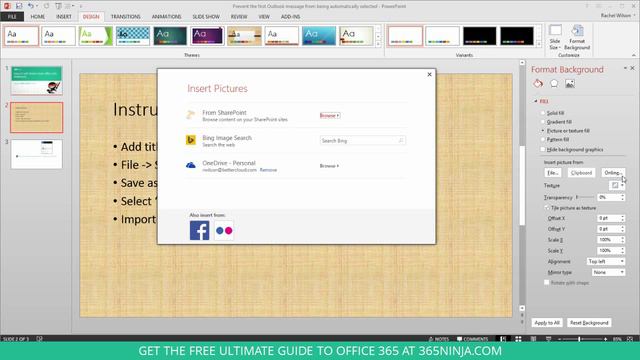This screenshot has height=360, width=640.
Task: Open the ANIMATIONS ribbon tab
Action: 166,17
